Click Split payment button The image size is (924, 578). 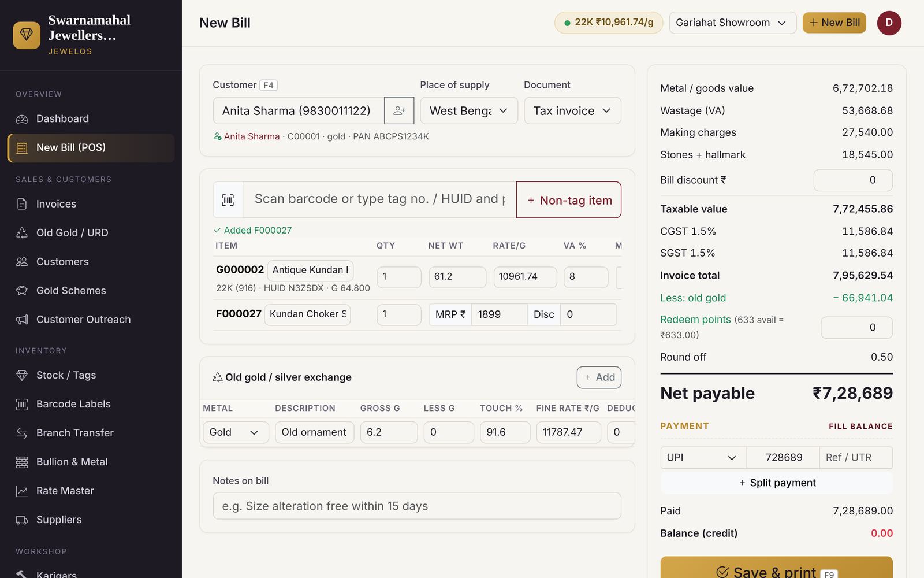pyautogui.click(x=777, y=483)
